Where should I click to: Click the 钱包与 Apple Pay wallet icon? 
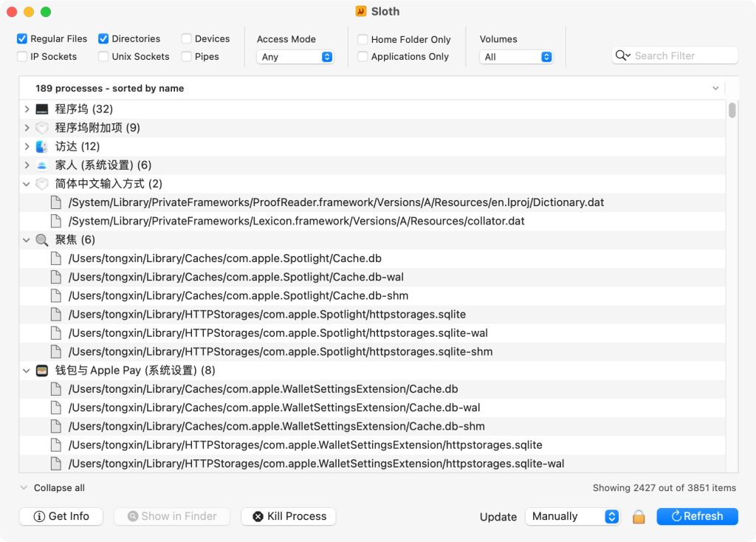[42, 371]
